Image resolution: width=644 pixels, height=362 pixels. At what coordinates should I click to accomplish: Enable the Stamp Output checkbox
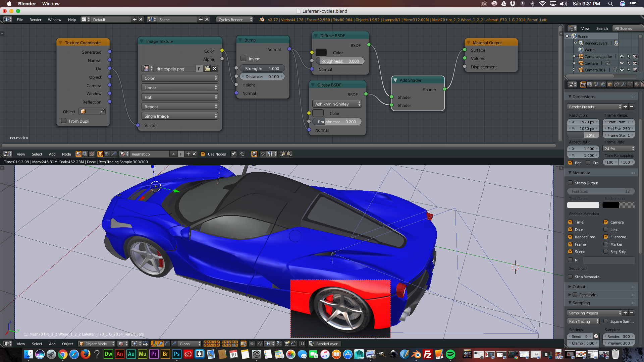click(570, 183)
